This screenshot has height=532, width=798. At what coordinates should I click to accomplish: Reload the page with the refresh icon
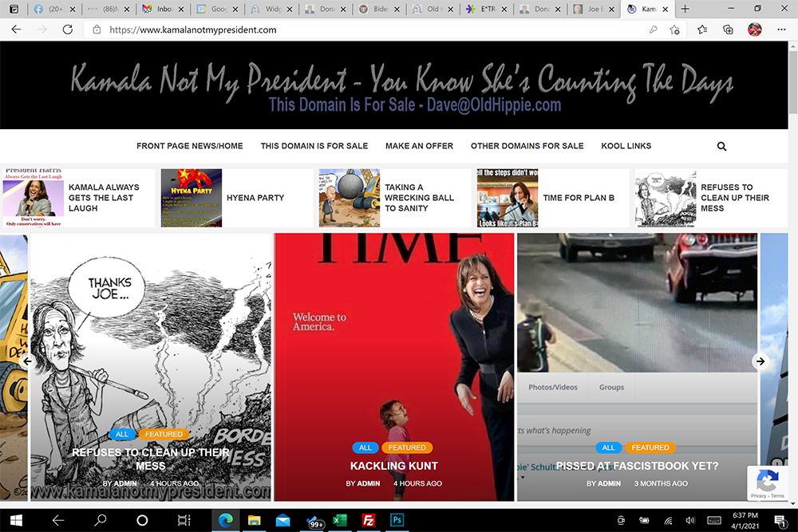pyautogui.click(x=68, y=30)
